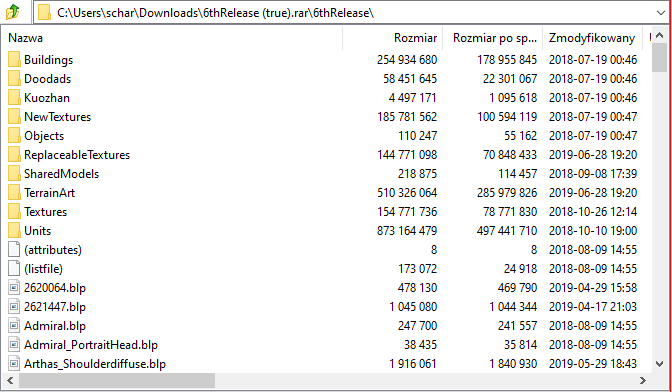Click the size value 510 326 064

[x=407, y=192]
